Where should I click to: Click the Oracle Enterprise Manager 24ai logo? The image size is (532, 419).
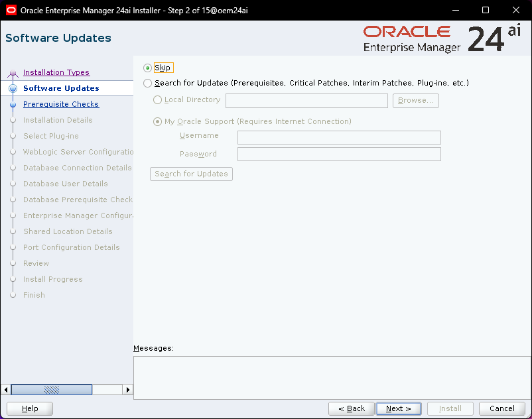tap(442, 39)
